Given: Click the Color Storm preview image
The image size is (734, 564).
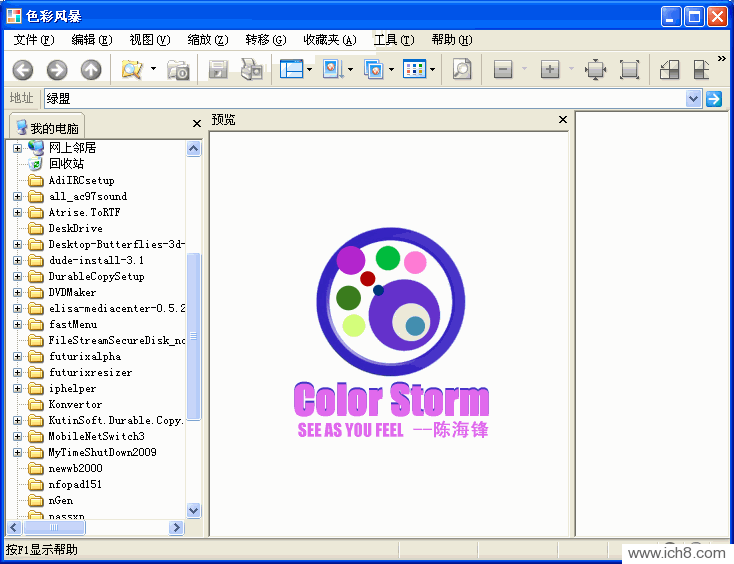Looking at the screenshot, I should (391, 333).
